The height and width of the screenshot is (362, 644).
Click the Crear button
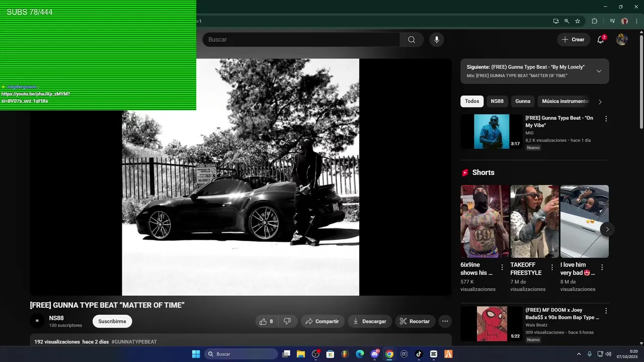click(573, 40)
